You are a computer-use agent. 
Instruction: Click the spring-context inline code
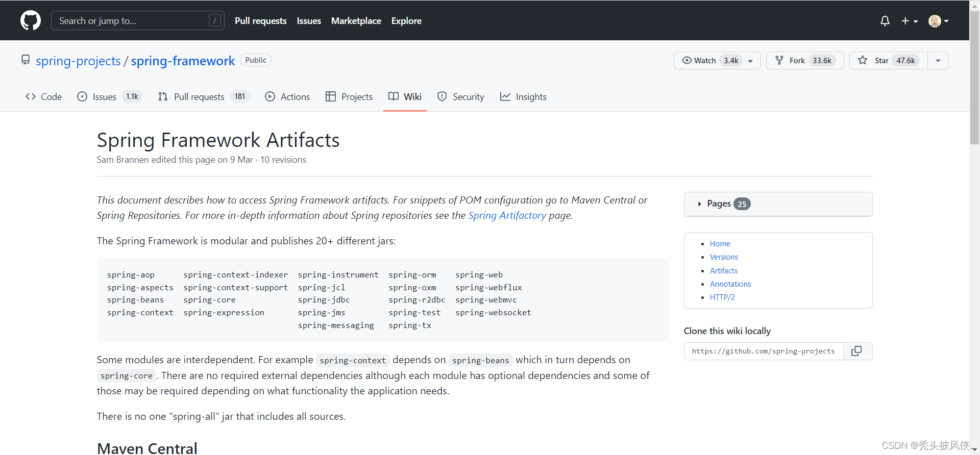(353, 361)
